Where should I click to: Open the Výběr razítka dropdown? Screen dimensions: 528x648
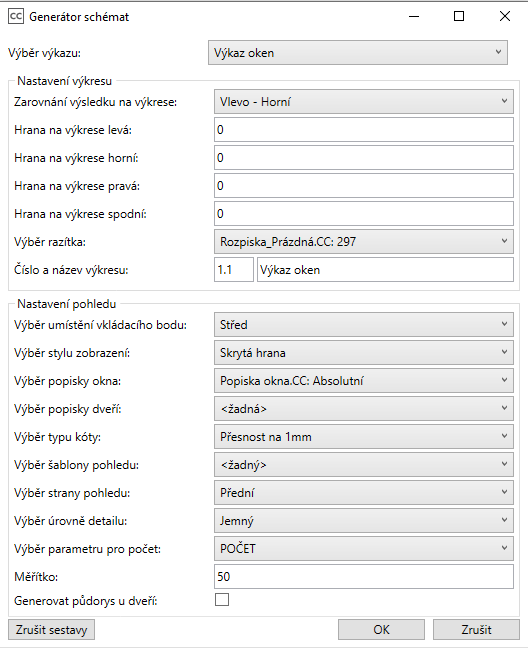point(364,242)
